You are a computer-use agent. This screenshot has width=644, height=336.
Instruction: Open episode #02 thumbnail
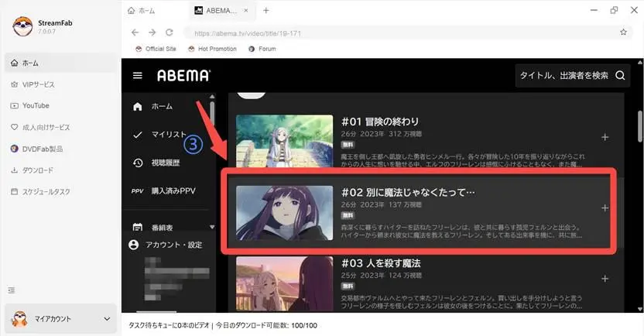click(x=284, y=213)
